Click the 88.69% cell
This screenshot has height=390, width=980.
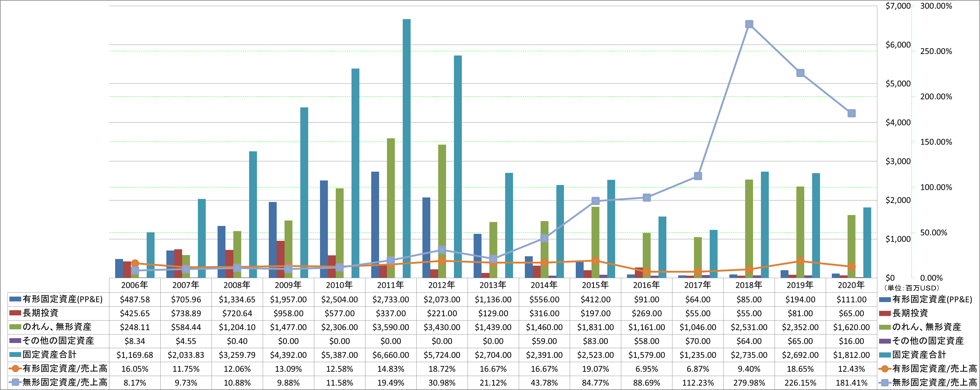pos(647,383)
